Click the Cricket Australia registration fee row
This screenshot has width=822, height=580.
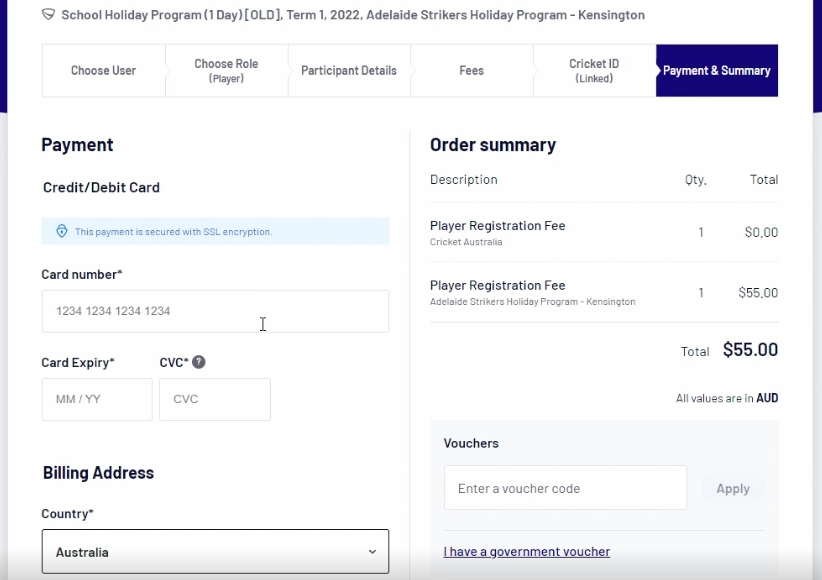tap(603, 232)
